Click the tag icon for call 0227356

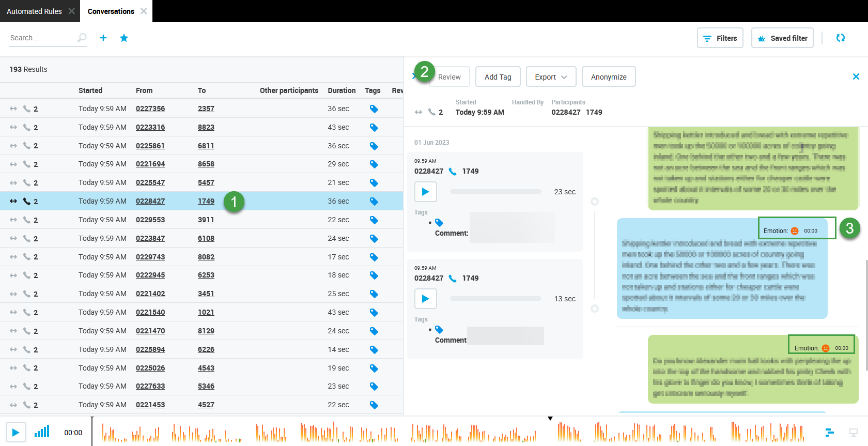tap(374, 109)
